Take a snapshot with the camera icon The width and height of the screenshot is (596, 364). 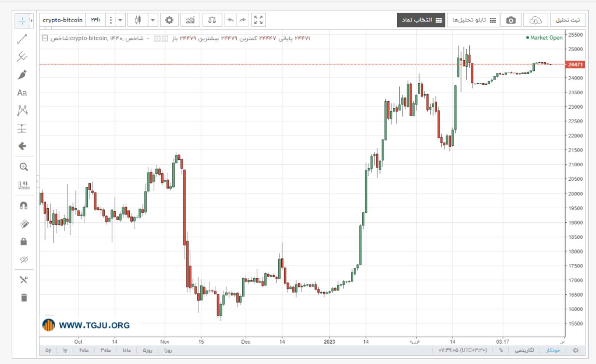(511, 20)
